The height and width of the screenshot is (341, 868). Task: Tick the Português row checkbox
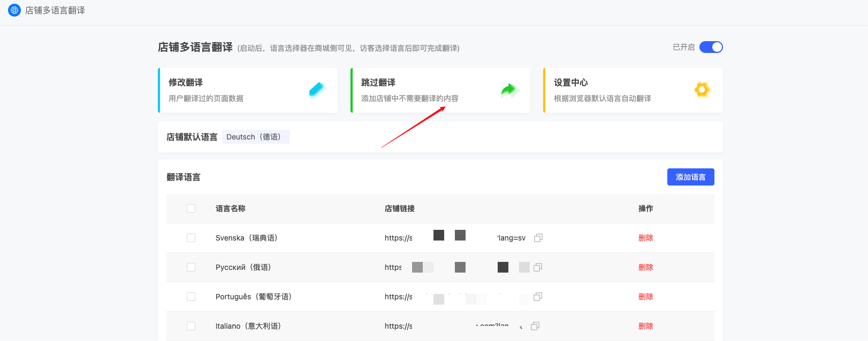pos(191,297)
